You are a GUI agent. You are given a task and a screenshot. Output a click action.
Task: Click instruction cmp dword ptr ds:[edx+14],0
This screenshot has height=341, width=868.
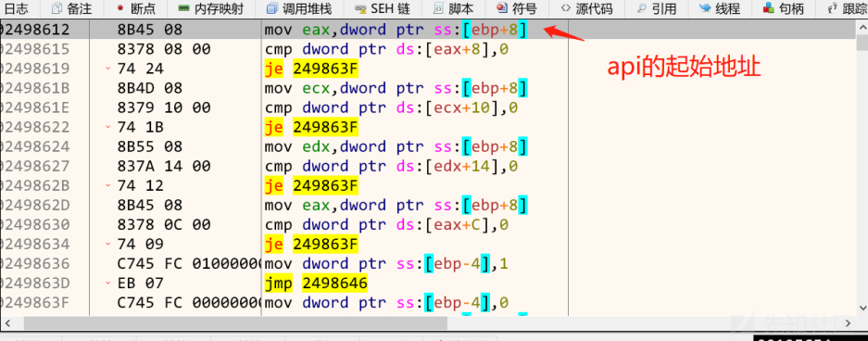(391, 166)
